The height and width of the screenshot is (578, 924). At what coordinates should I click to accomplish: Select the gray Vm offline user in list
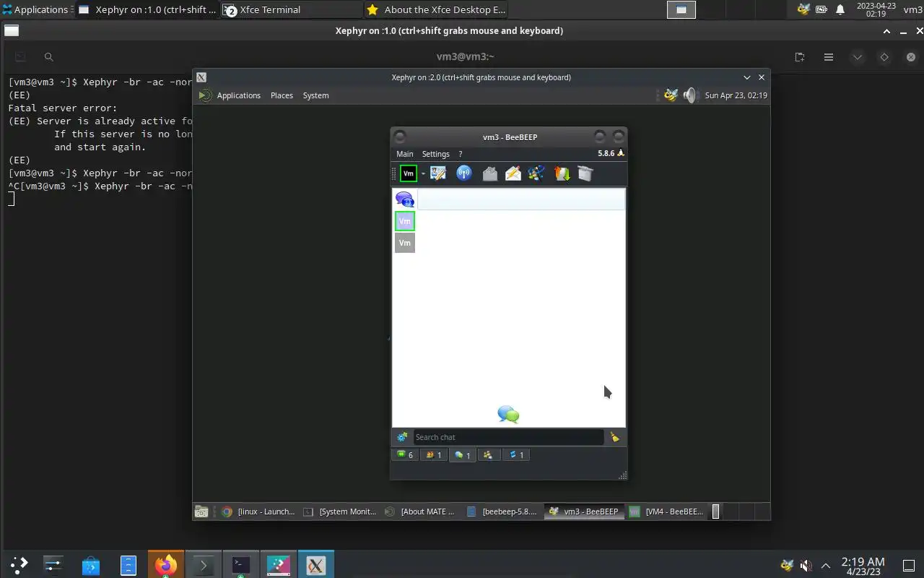coord(405,243)
